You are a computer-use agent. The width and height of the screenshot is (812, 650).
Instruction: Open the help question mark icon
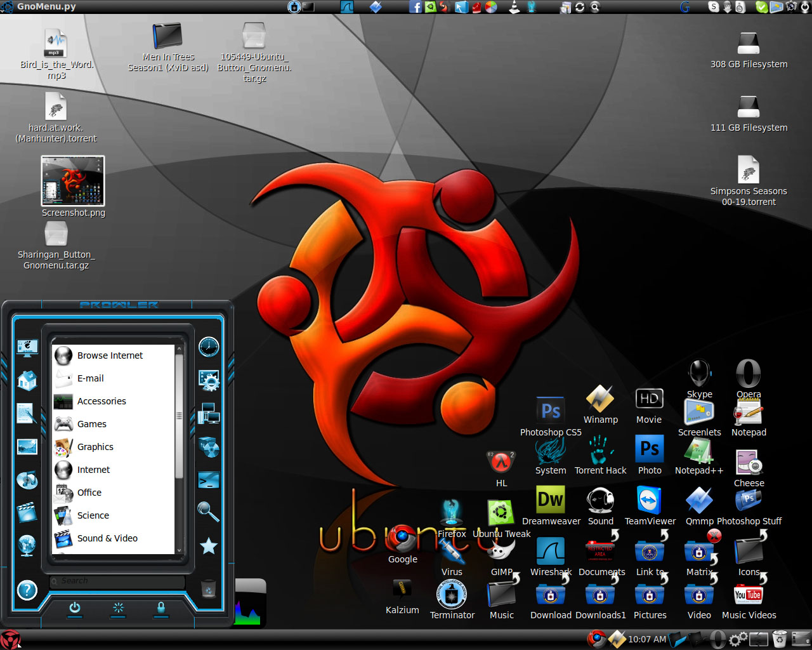(x=27, y=590)
